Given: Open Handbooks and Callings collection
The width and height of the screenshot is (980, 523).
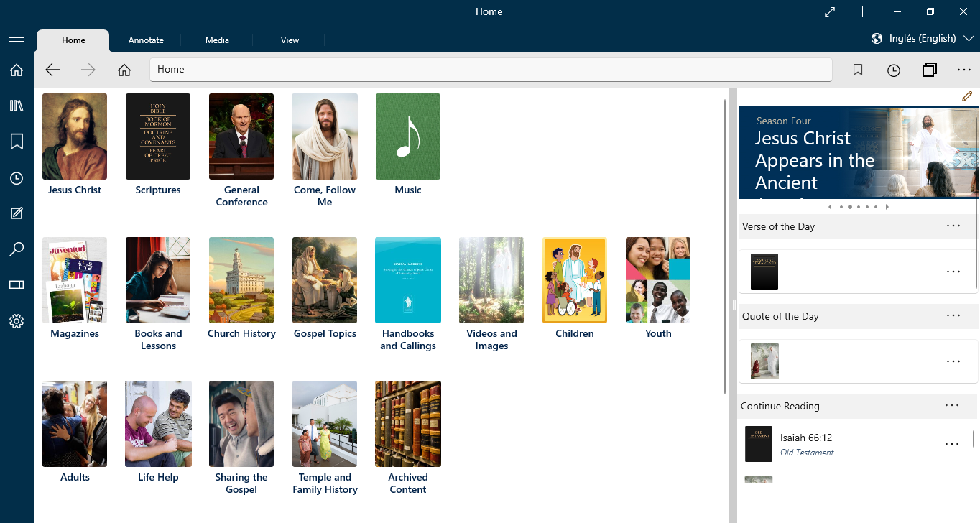Looking at the screenshot, I should [x=408, y=295].
